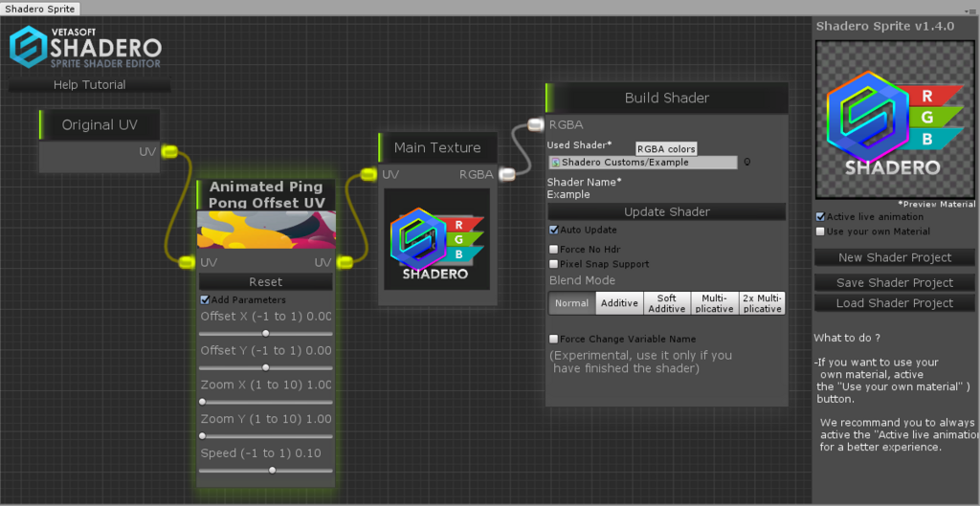Image resolution: width=980 pixels, height=506 pixels.
Task: Open the Help Tutorial
Action: pyautogui.click(x=89, y=85)
